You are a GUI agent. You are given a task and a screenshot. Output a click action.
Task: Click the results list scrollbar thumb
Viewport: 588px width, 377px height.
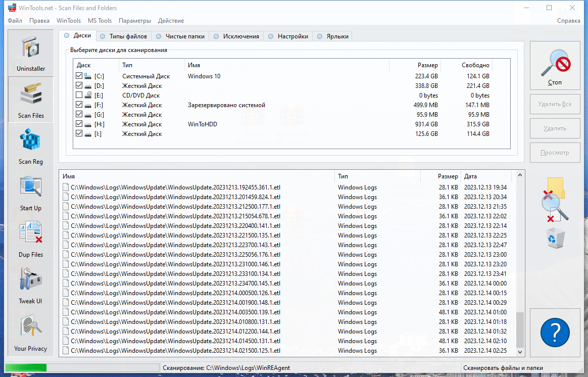520,329
